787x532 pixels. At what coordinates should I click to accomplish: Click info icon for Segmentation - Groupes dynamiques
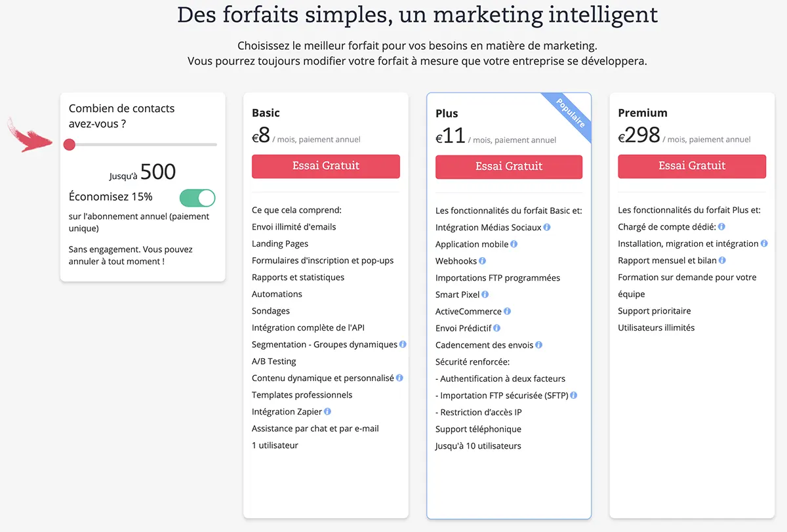(x=403, y=344)
